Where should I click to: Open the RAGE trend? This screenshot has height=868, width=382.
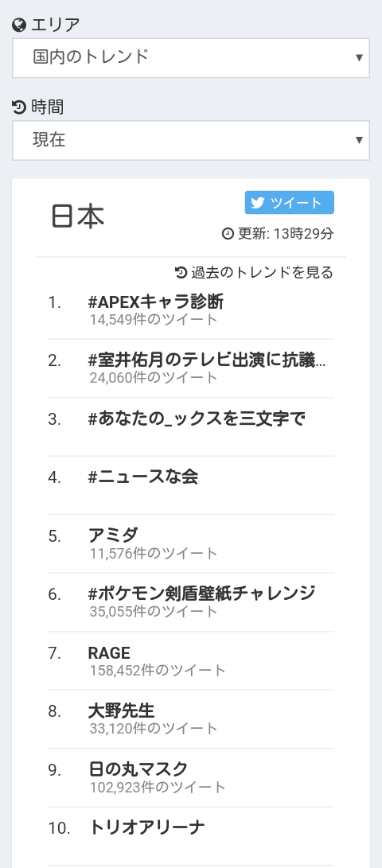tap(109, 652)
